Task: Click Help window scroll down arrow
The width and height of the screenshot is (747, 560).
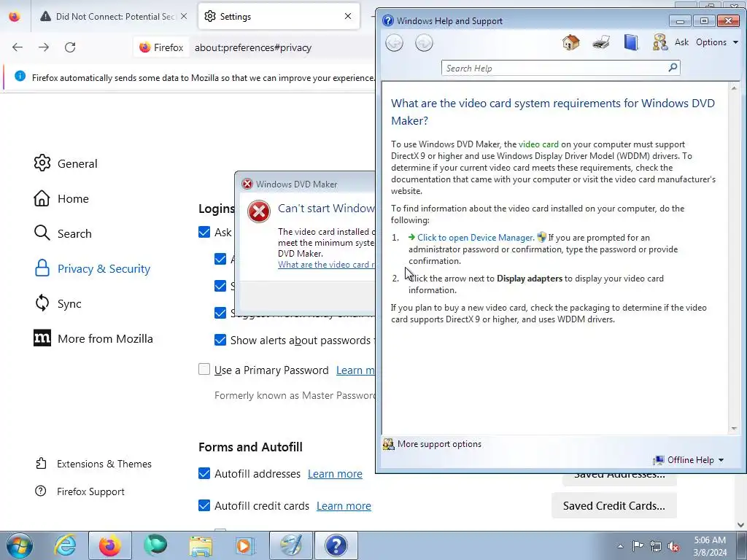Action: 734,429
